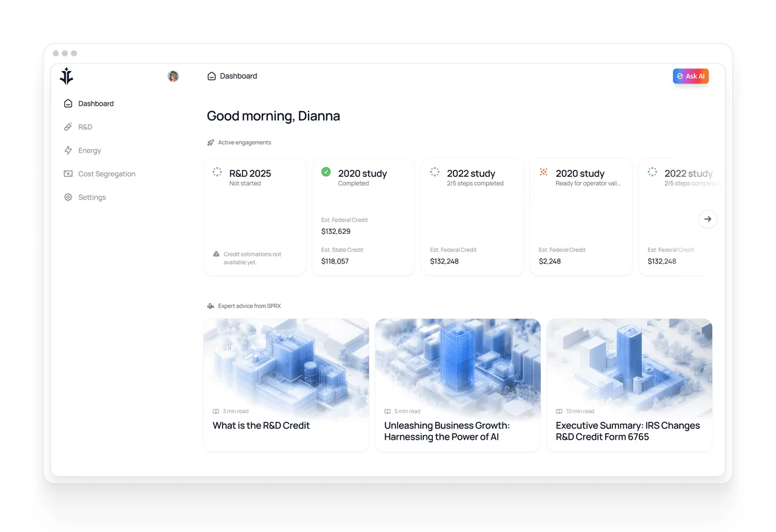The height and width of the screenshot is (532, 776).
Task: Click the SPRX logo in the sidebar
Action: tap(67, 76)
